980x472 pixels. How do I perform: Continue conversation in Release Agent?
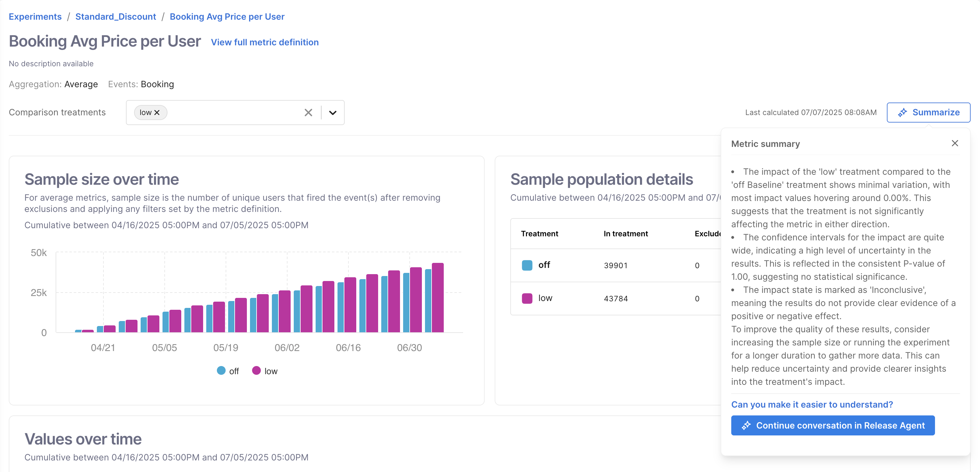pos(832,425)
